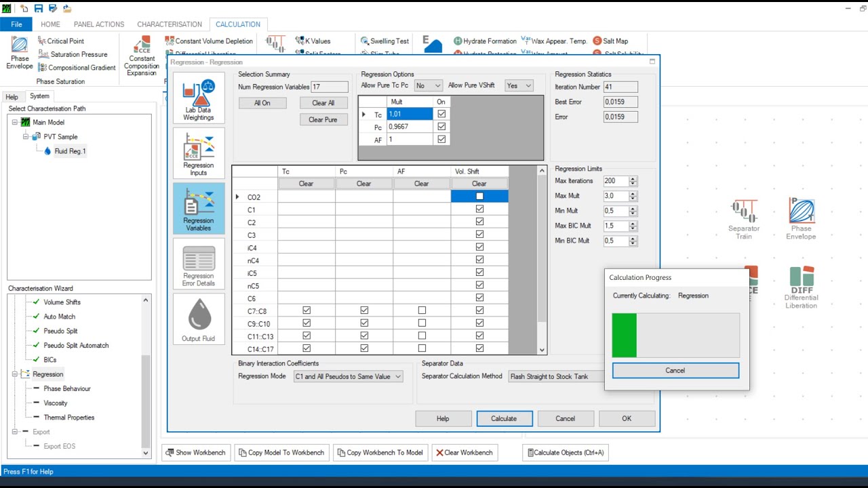Launch Phase Envelope calculation in ribbon
Viewport: 868px width, 488px height.
[20, 53]
